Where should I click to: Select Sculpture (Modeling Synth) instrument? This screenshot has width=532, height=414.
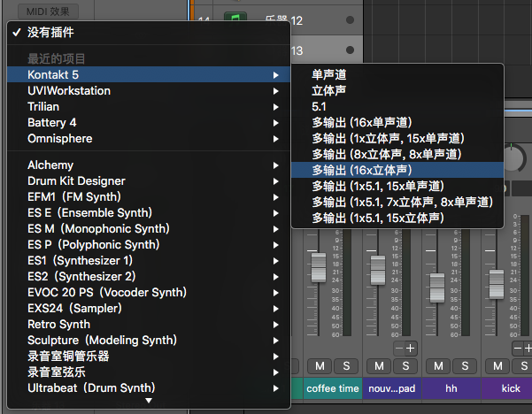pyautogui.click(x=149, y=341)
